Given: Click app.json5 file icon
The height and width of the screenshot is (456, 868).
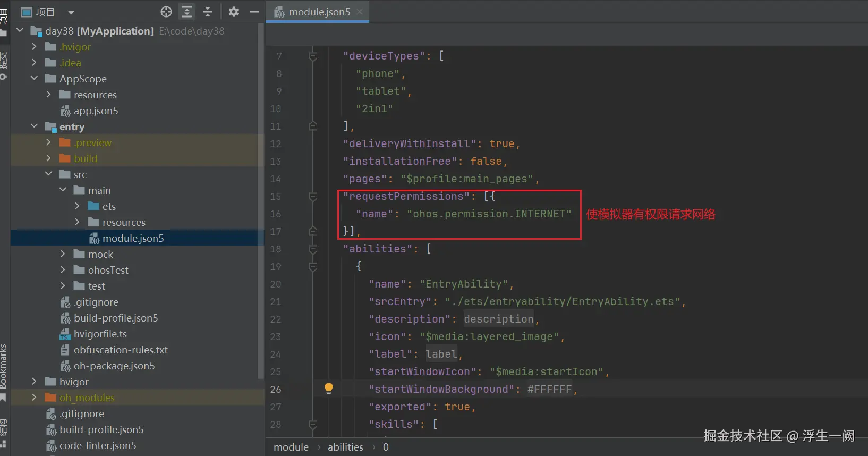Looking at the screenshot, I should point(65,111).
